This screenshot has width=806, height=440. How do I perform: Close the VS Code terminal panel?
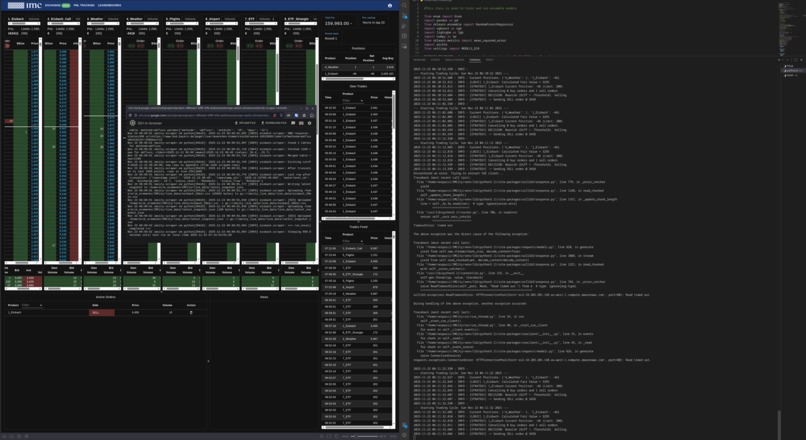pyautogui.click(x=801, y=60)
